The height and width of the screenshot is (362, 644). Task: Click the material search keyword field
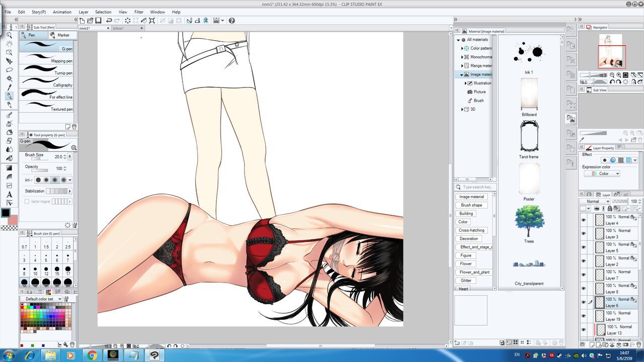[475, 187]
